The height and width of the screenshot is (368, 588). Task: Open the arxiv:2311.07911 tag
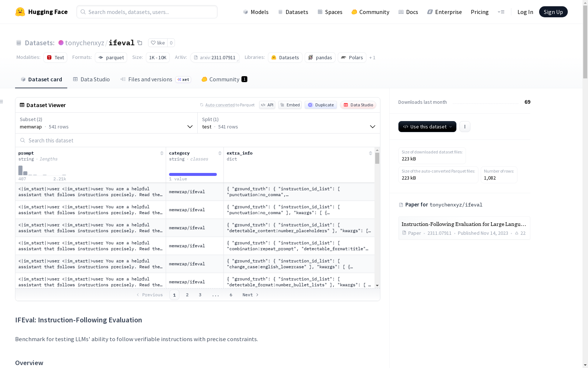point(215,57)
